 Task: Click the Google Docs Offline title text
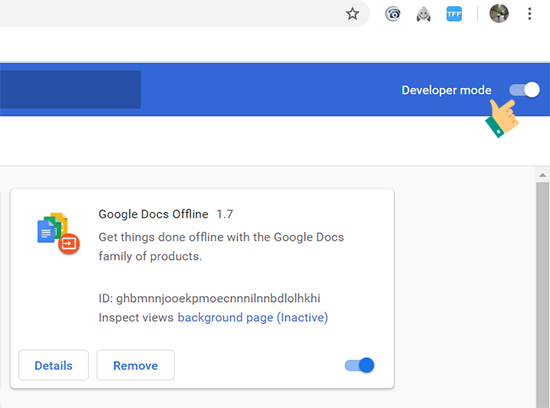(x=153, y=214)
